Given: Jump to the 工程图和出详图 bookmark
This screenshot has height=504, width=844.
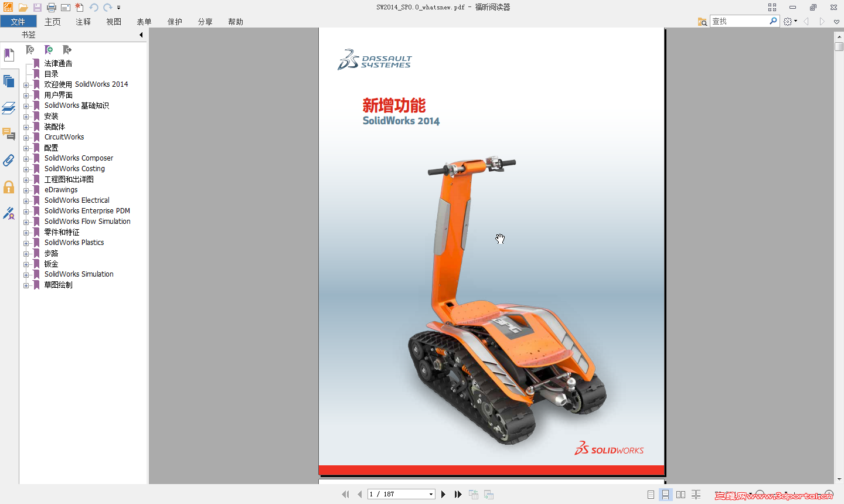Looking at the screenshot, I should [x=69, y=179].
